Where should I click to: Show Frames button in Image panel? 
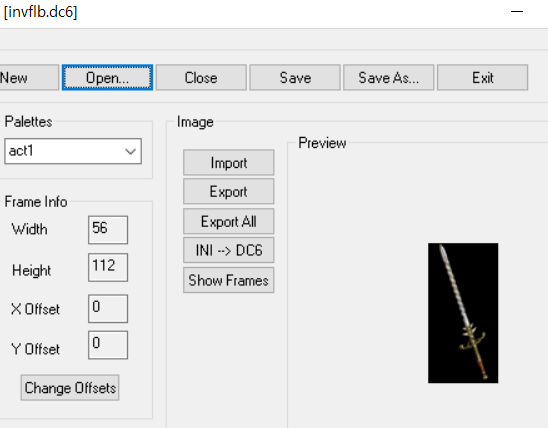(229, 280)
